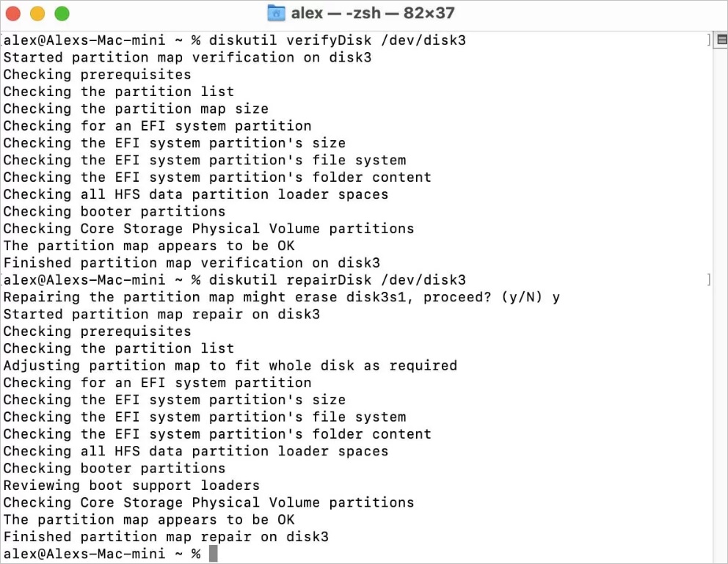Click "Adjusting partition map to fit whole disk" line
The width and height of the screenshot is (728, 564).
tap(230, 365)
